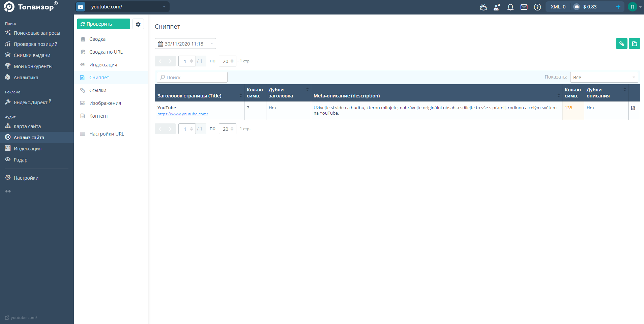Click the $ 0.83 balance
644x324 pixels.
pyautogui.click(x=590, y=7)
